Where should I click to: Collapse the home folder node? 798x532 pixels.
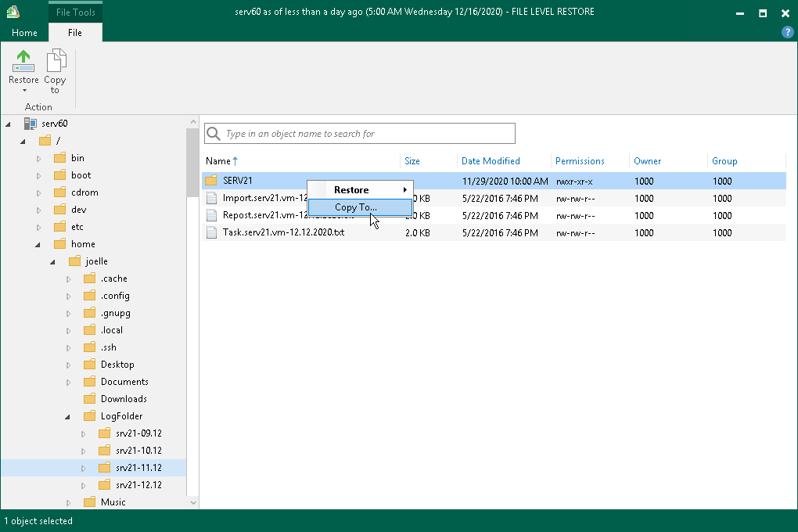(39, 244)
